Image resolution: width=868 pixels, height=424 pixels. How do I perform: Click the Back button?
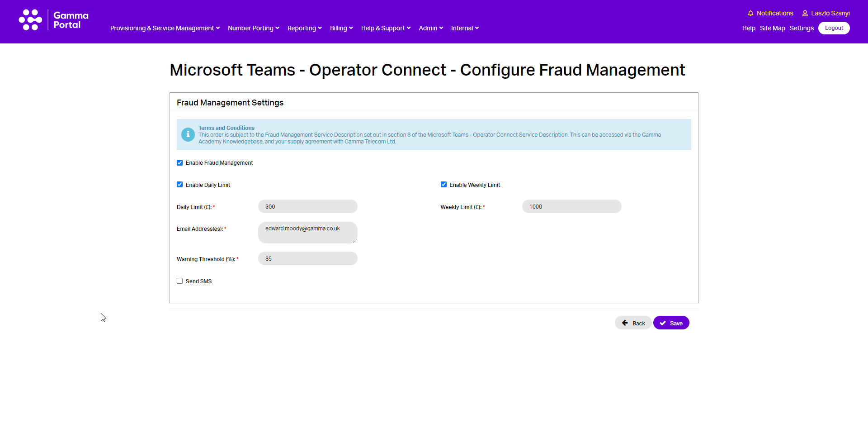pyautogui.click(x=633, y=323)
